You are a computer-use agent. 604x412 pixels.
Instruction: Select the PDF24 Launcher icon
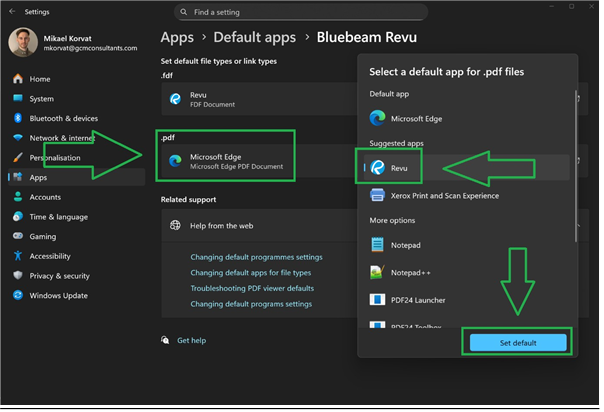(x=377, y=300)
